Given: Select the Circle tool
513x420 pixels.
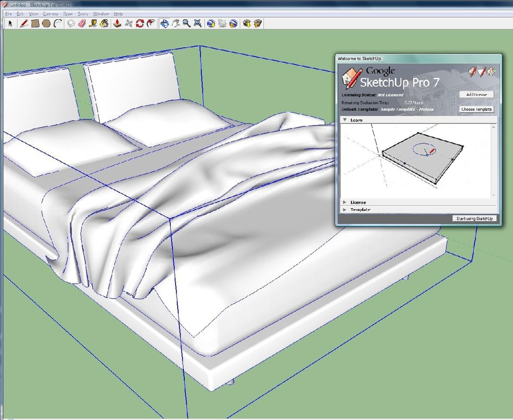Looking at the screenshot, I should (x=46, y=23).
